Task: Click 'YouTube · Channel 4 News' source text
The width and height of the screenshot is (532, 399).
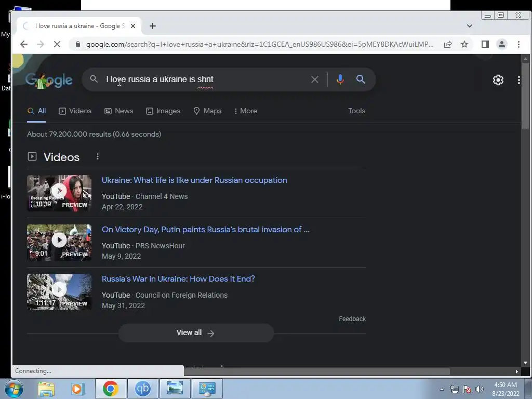Action: point(145,196)
